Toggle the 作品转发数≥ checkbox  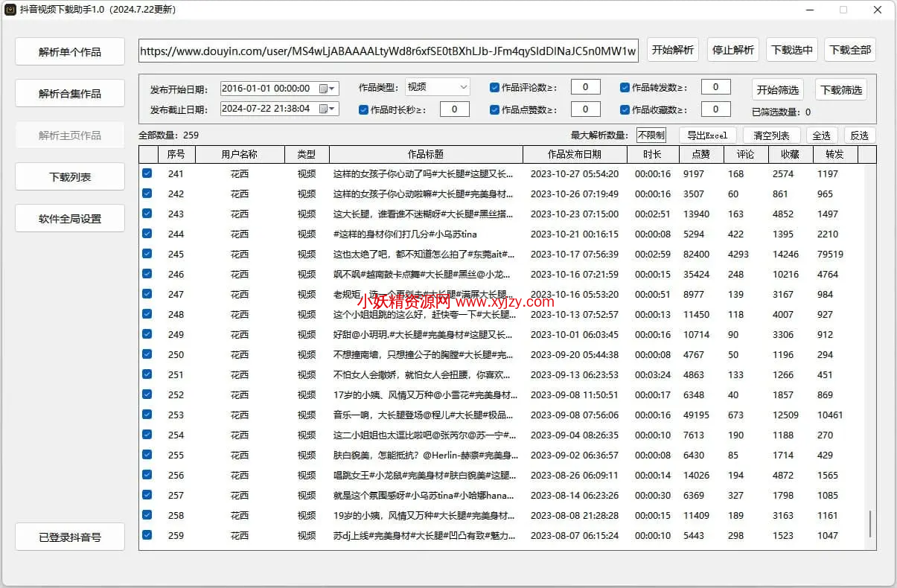point(625,87)
